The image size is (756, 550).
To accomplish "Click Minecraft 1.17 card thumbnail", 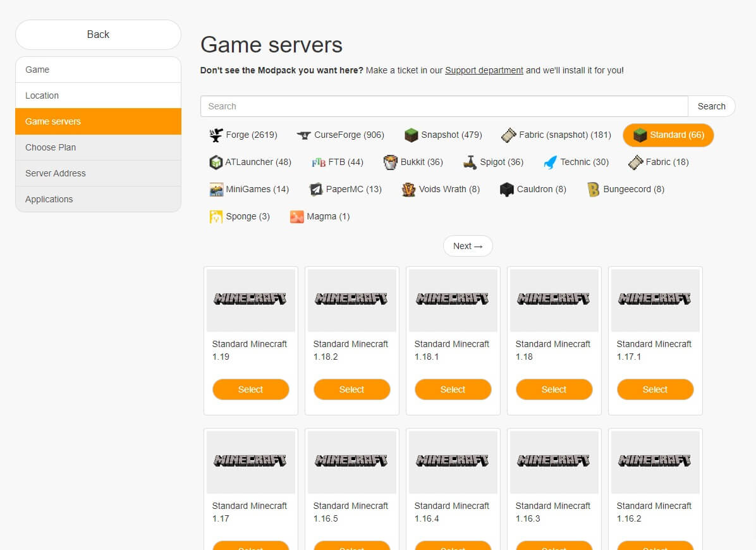I will 251,462.
